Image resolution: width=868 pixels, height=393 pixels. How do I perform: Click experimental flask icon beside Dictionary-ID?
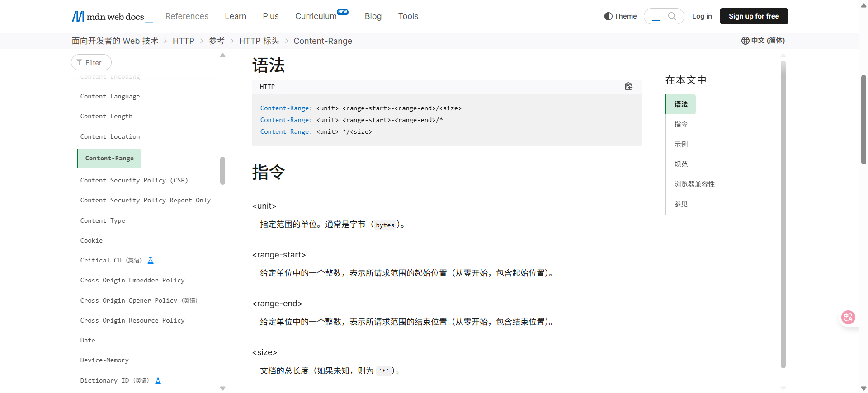(158, 381)
